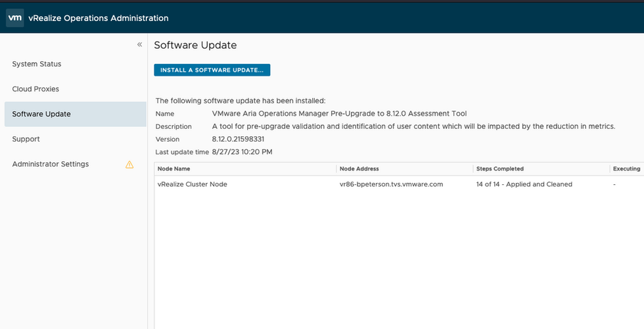Click node address vr86-bpeterson.tvs.vmware.com

click(x=392, y=184)
